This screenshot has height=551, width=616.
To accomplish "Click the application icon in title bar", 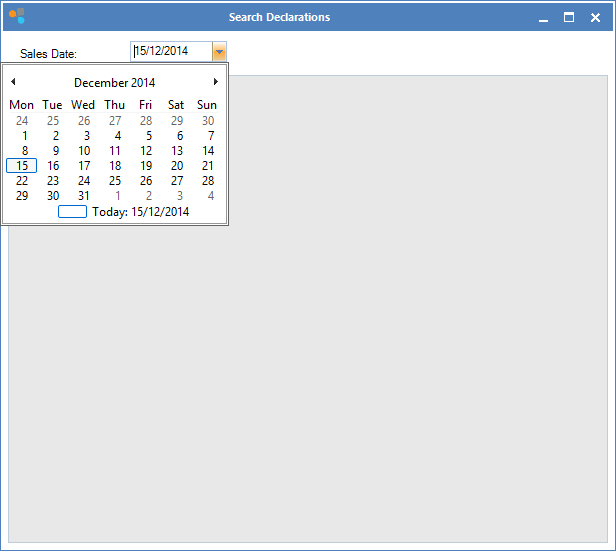I will tap(16, 16).
